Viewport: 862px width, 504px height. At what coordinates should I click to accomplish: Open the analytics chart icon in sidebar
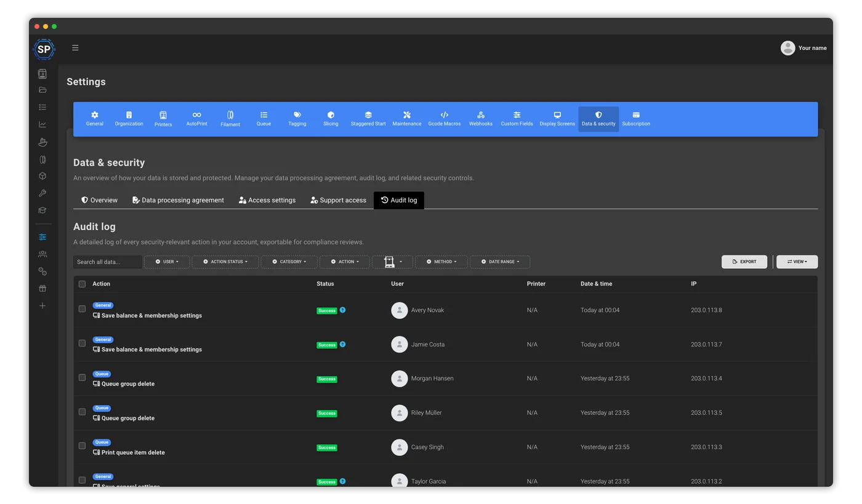(42, 124)
